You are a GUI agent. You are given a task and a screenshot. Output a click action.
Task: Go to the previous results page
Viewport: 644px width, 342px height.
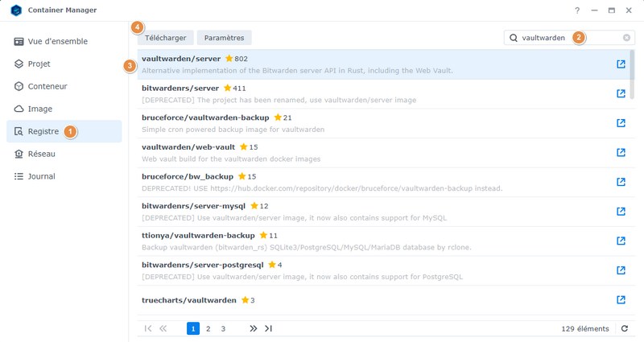tap(163, 328)
